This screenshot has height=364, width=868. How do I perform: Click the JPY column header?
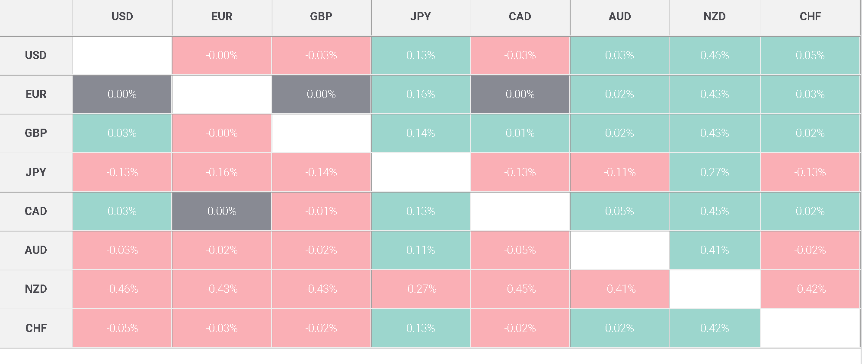coord(421,17)
